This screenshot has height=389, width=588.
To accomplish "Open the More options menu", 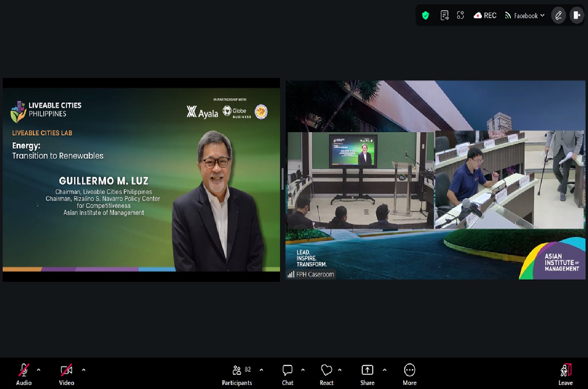I will 410,374.
